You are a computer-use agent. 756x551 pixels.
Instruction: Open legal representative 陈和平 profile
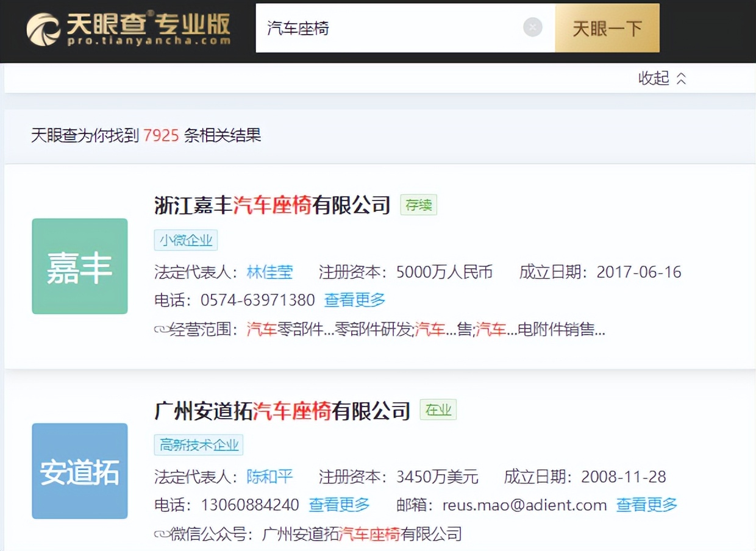pyautogui.click(x=269, y=476)
